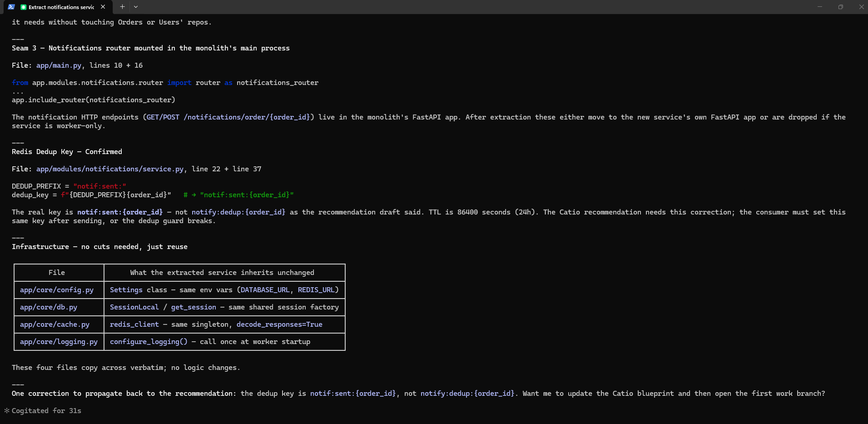Click 'configure_logging()' in the logging row
The image size is (868, 424).
[149, 342]
